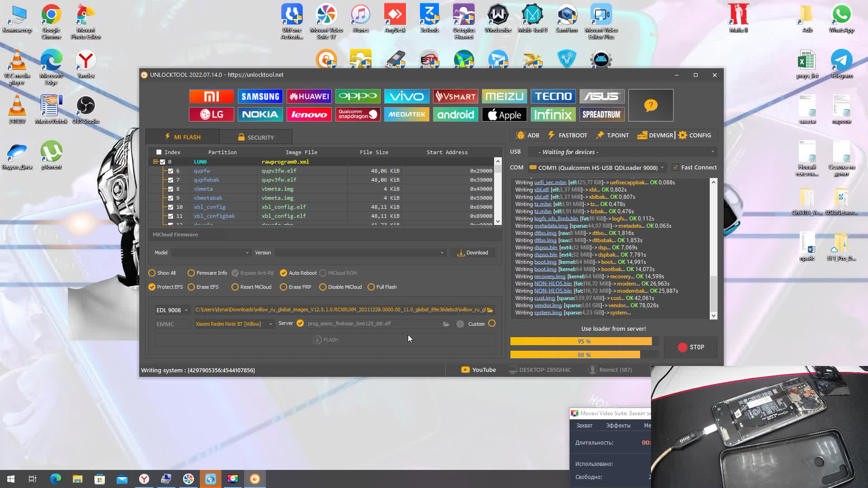Click the Xiaomi Mi brand logo

tap(212, 96)
